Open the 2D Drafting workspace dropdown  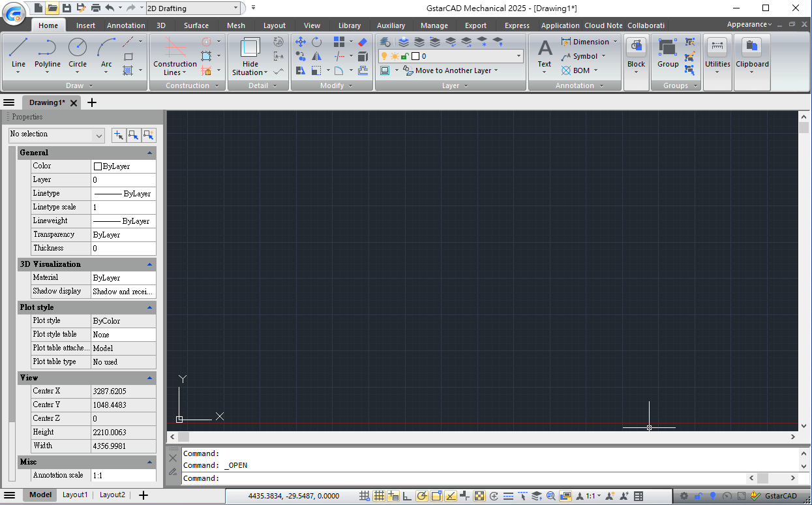(x=235, y=8)
